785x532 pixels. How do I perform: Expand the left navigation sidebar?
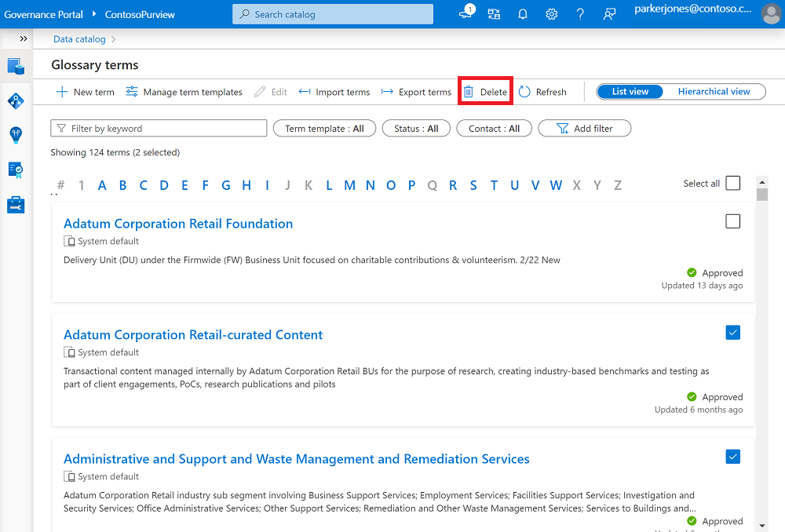coord(24,38)
